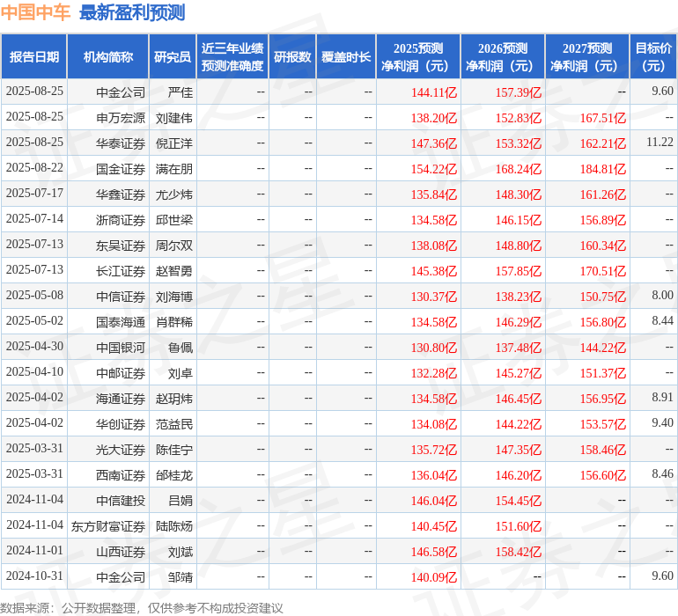Click the 近三年业绩预测准确度 column header
Image resolution: width=678 pixels, height=616 pixels.
pos(232,56)
